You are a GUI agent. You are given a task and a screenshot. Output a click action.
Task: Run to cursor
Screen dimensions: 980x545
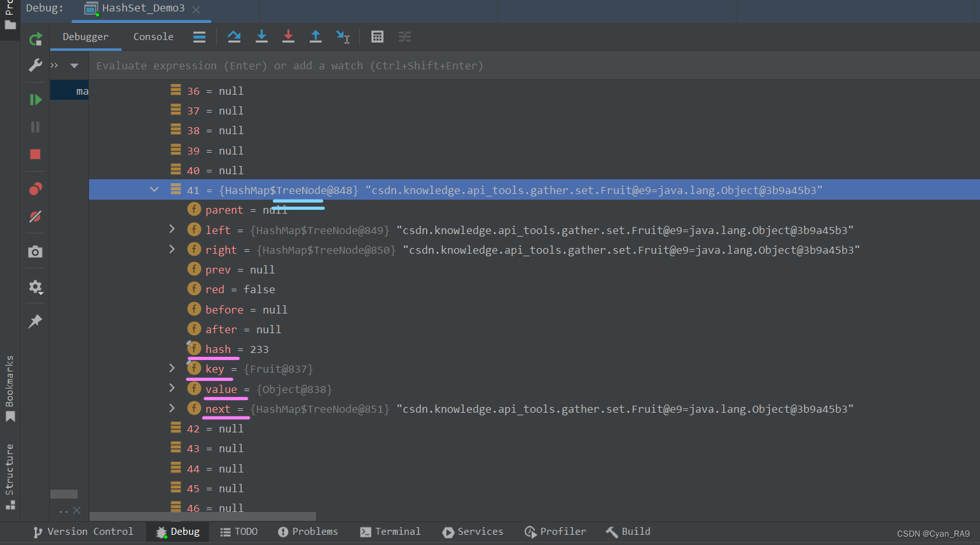tap(343, 37)
